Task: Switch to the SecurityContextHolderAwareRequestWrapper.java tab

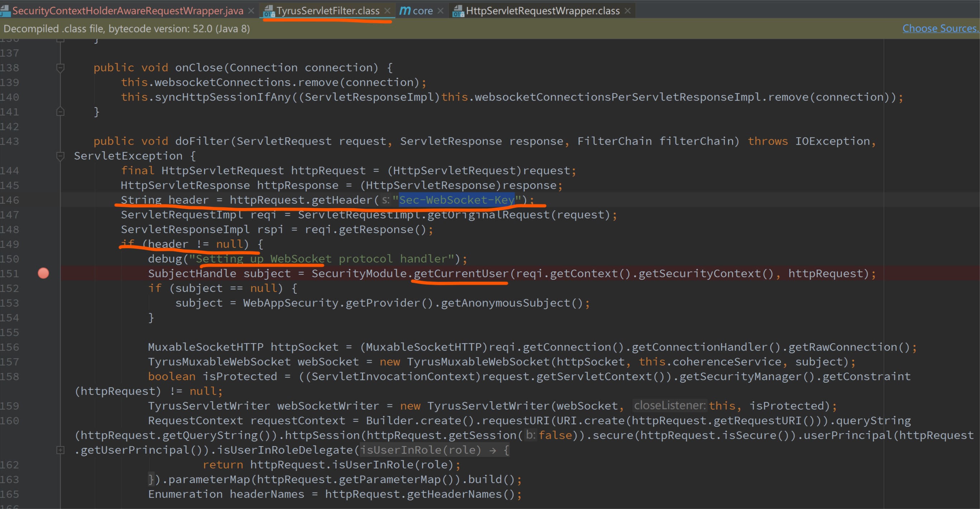Action: pyautogui.click(x=127, y=11)
